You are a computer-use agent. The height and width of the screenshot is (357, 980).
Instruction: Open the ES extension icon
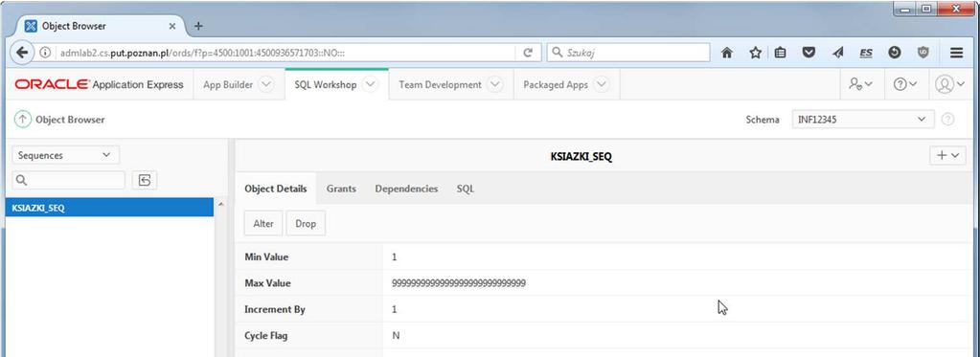tap(866, 53)
